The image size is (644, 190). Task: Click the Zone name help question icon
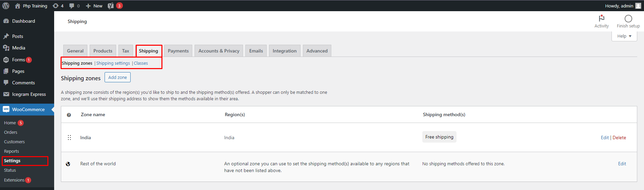[x=69, y=115]
